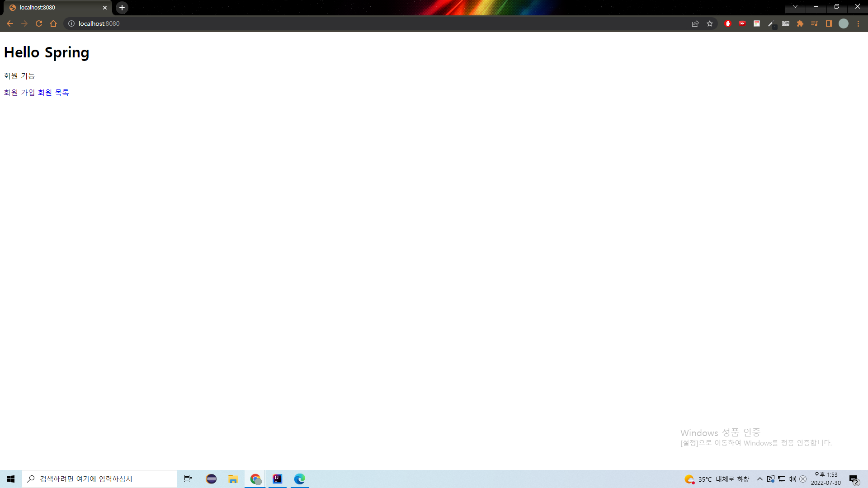Click the AdBlock extension icon
The height and width of the screenshot is (488, 868).
pos(727,23)
